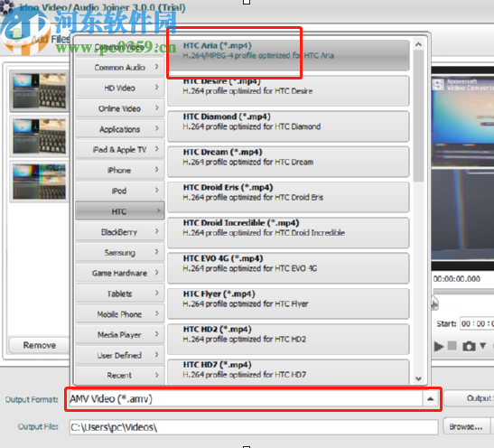Open iPhone category
The width and height of the screenshot is (494, 448).
pos(120,170)
